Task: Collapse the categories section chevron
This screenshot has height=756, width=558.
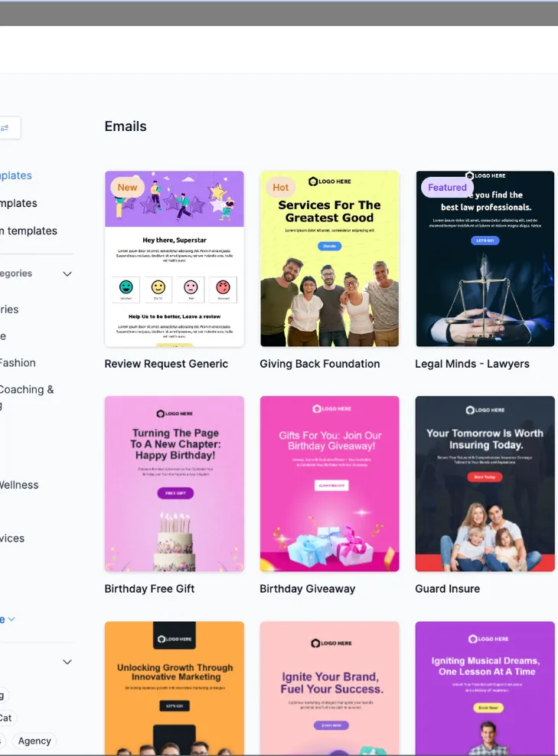Action: [x=67, y=274]
